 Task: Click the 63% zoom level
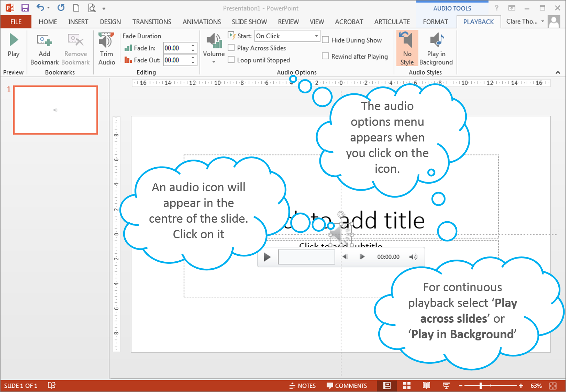(x=536, y=386)
